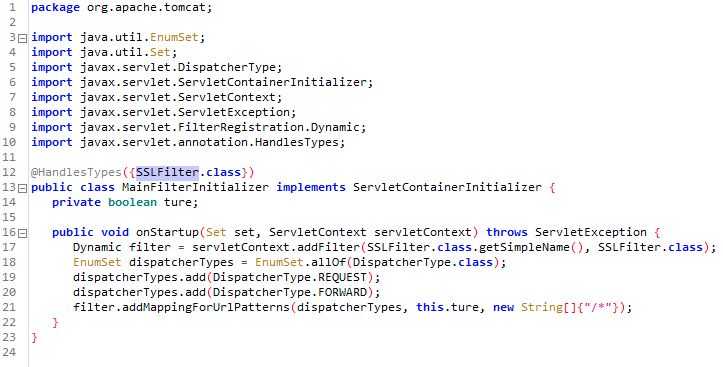This screenshot has height=367, width=723.
Task: Click the package keyword on line 1
Action: pyautogui.click(x=55, y=8)
